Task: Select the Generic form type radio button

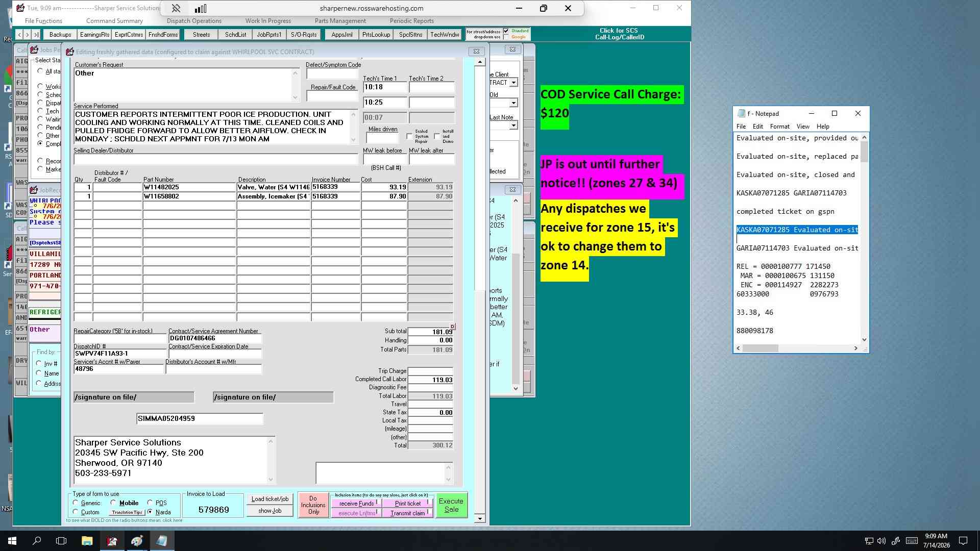Action: click(76, 503)
